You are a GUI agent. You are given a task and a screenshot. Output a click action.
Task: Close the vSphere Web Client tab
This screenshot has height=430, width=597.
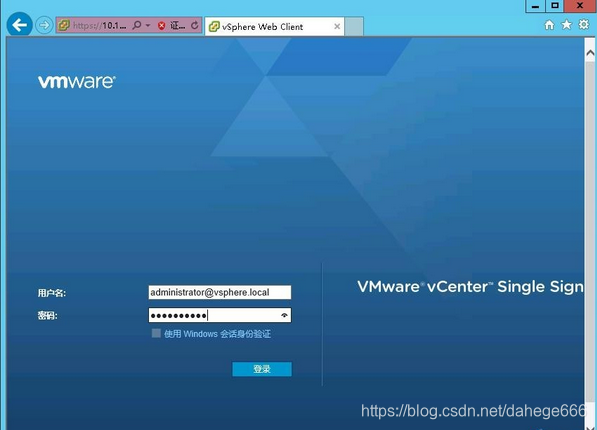click(x=337, y=27)
